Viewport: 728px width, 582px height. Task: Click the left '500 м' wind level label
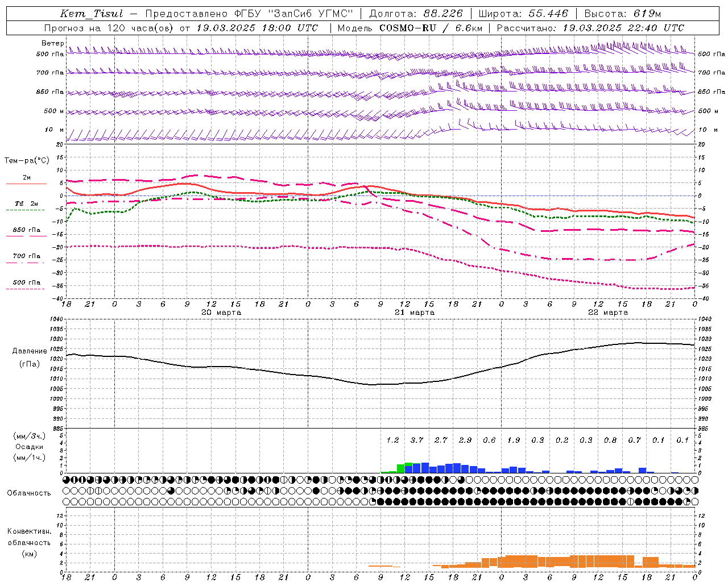point(54,111)
